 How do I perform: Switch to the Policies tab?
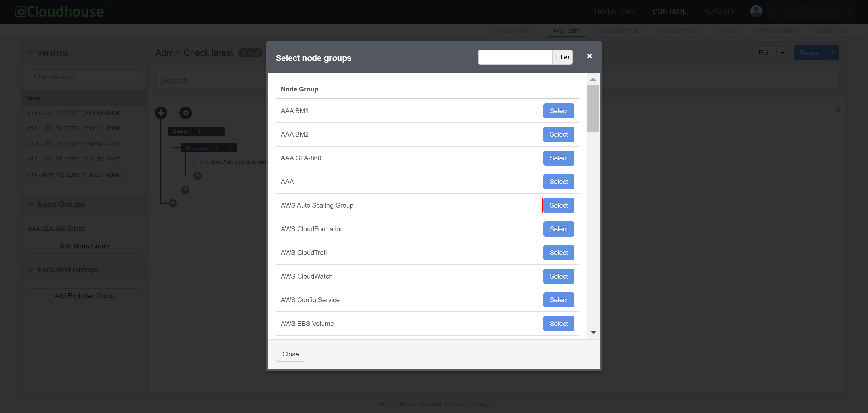point(567,31)
